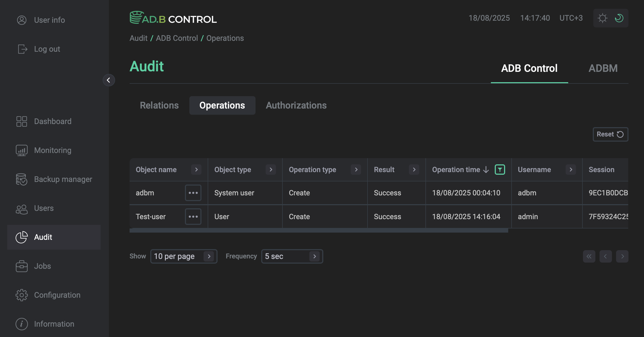Open the Configuration section
The width and height of the screenshot is (644, 337).
point(57,295)
